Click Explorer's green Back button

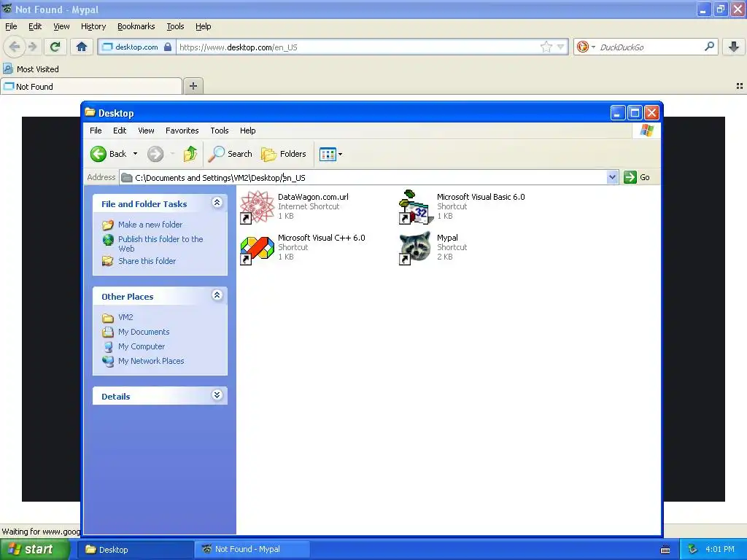pyautogui.click(x=109, y=154)
